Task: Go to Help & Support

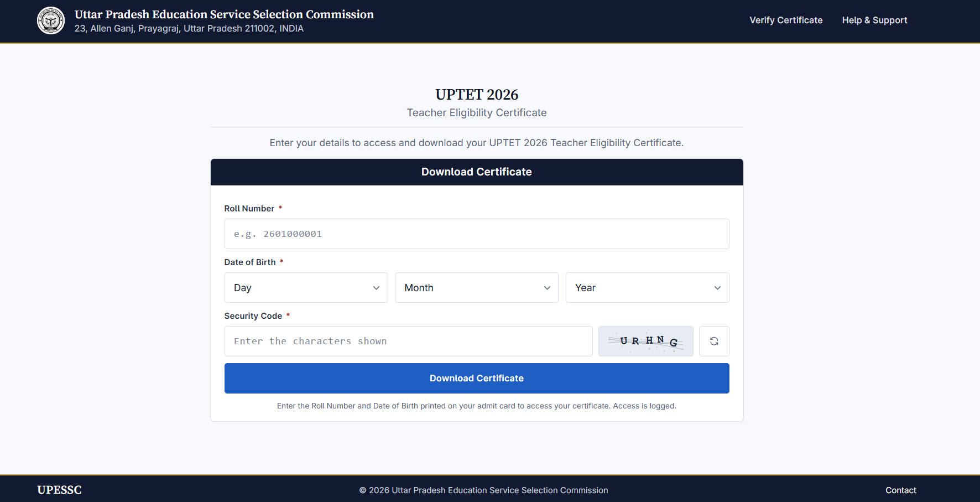Action: 874,20
